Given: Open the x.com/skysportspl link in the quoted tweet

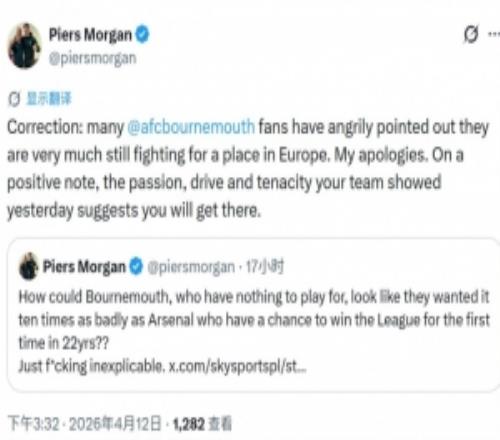Looking at the screenshot, I should click(238, 366).
